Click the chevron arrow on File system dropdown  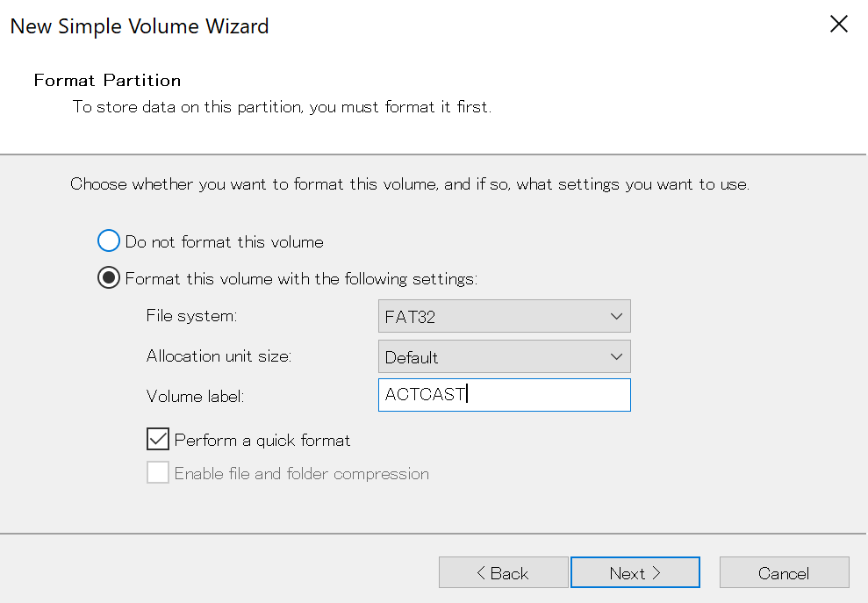[616, 317]
